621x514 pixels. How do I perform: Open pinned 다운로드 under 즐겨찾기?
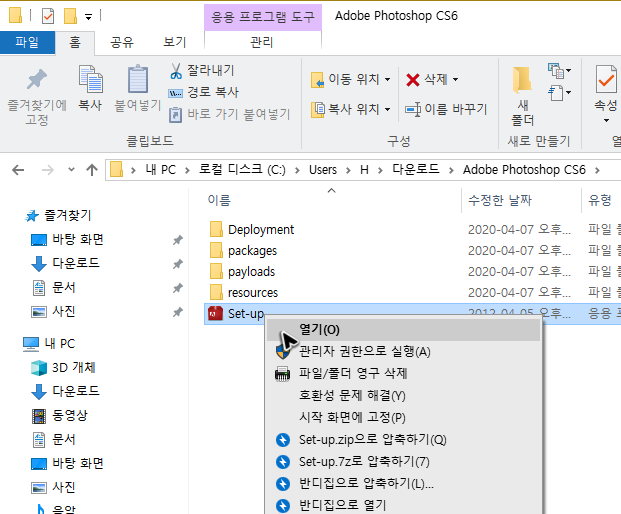click(x=76, y=263)
